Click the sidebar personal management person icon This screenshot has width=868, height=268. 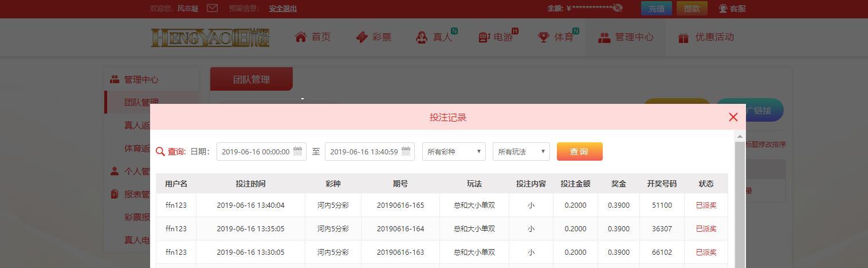point(115,171)
